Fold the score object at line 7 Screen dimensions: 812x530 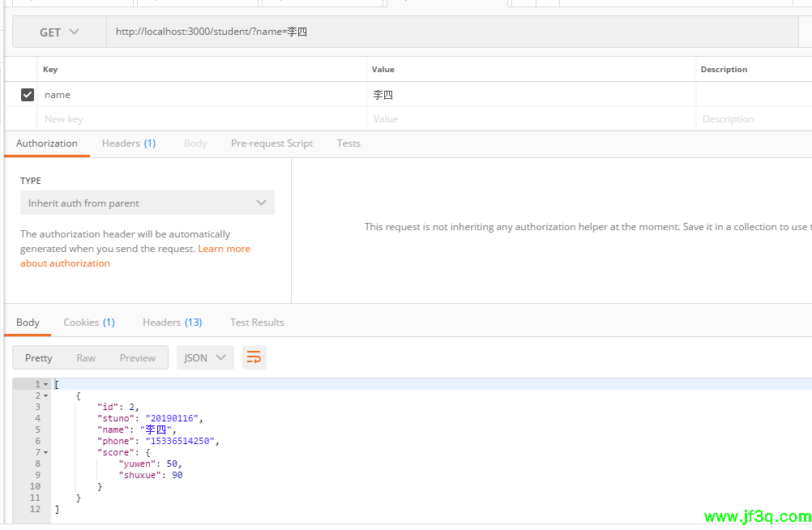(x=46, y=452)
